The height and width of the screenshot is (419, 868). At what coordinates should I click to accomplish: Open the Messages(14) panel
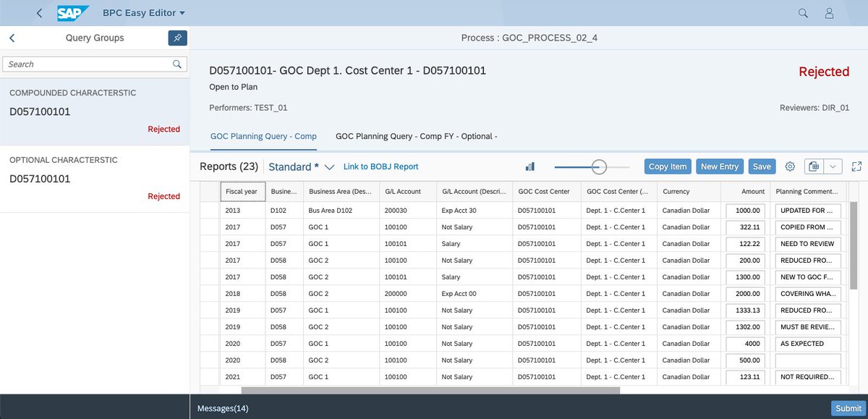223,408
